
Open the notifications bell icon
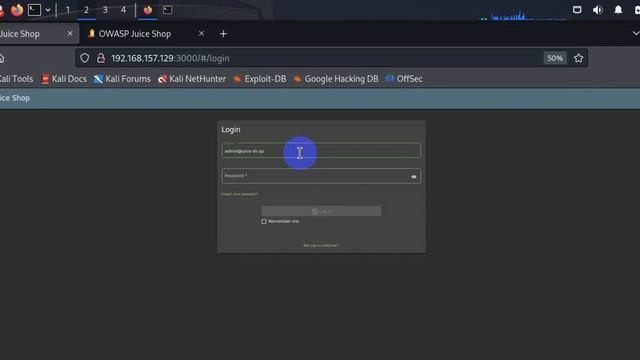pos(618,10)
